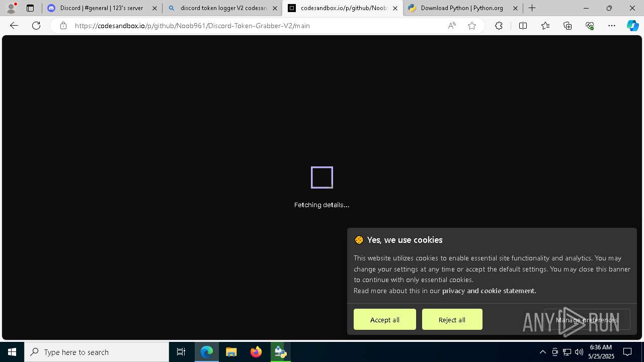Open the Favorites list

[545, 26]
